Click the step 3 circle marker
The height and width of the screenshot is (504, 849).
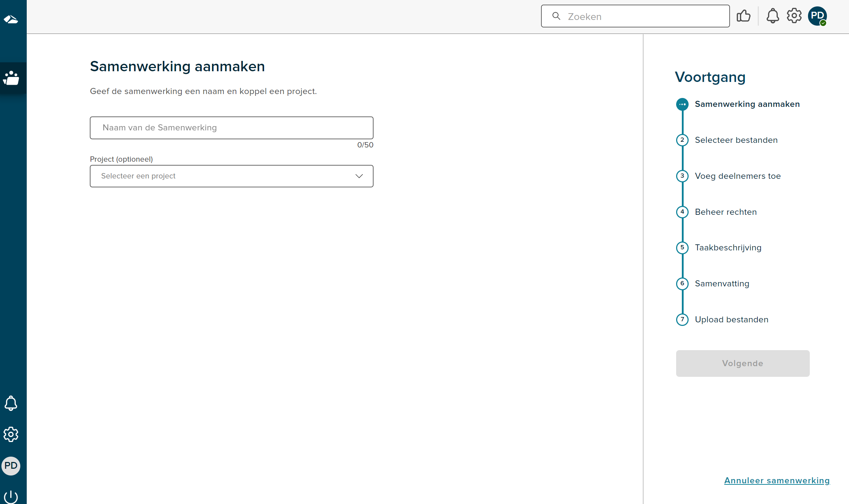pyautogui.click(x=682, y=176)
